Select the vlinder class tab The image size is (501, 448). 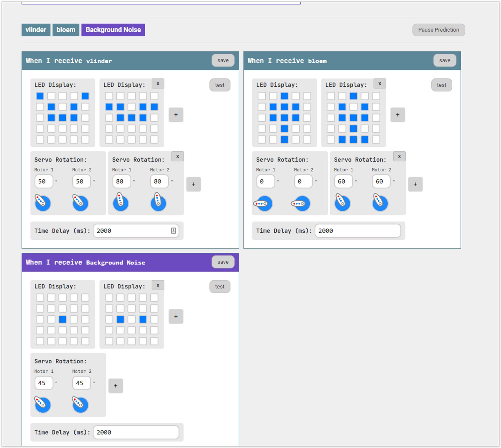[36, 30]
